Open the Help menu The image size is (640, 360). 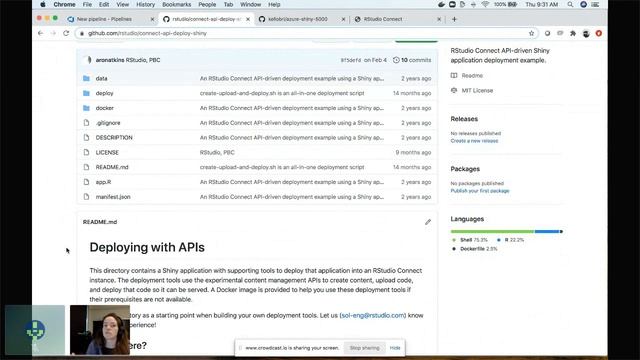click(274, 4)
